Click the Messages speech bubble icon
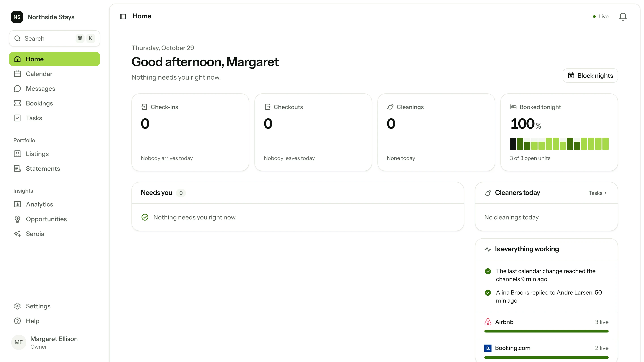 tap(17, 88)
